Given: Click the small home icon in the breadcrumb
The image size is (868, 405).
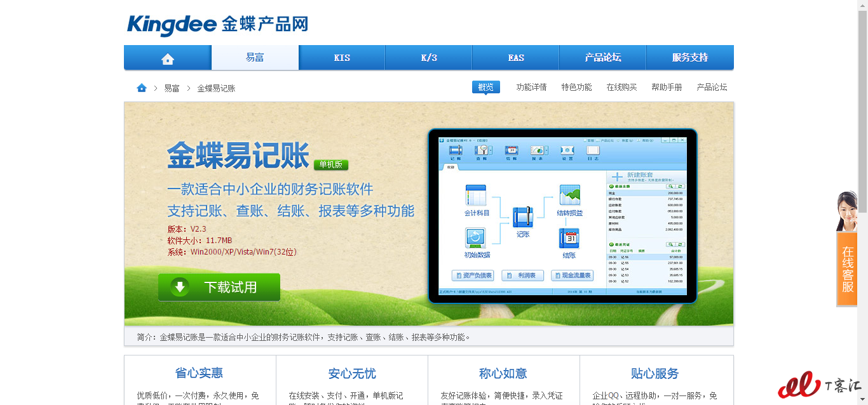Looking at the screenshot, I should (142, 88).
